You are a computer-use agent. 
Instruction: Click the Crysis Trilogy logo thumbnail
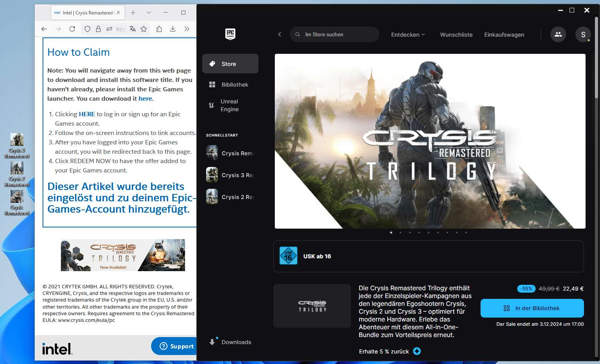(x=312, y=306)
